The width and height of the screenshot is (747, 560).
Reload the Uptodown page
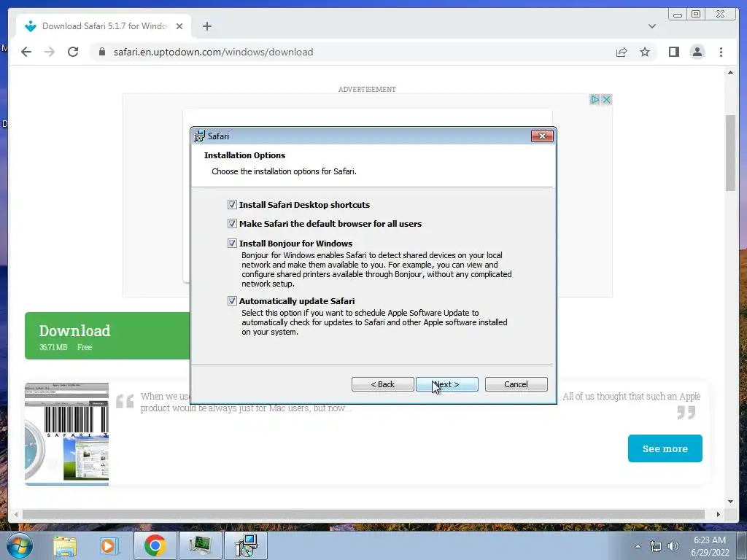click(73, 52)
